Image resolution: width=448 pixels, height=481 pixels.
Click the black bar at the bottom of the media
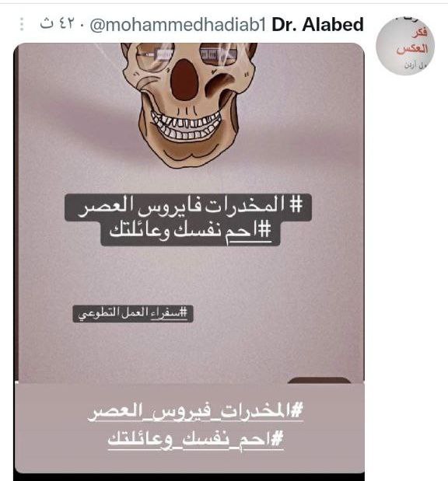click(x=189, y=477)
